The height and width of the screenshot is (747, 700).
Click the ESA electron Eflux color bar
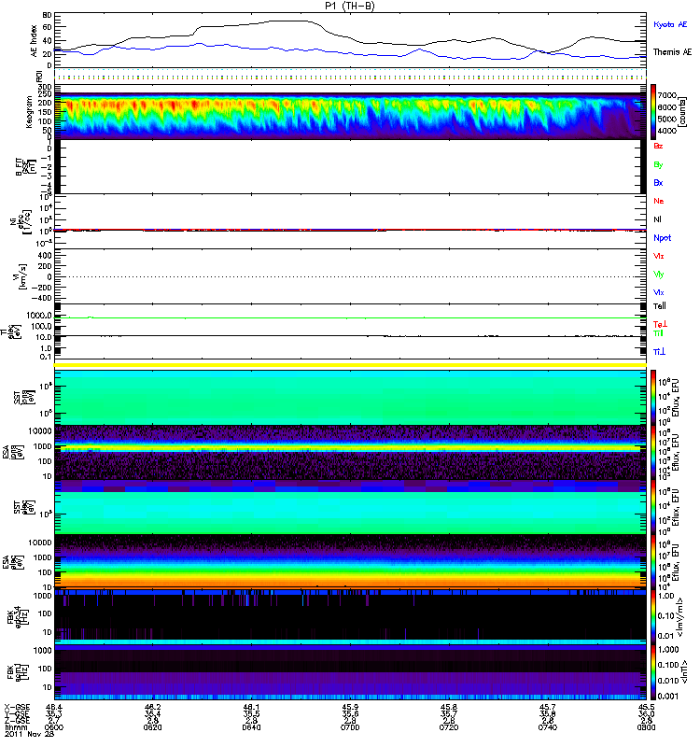click(x=653, y=562)
